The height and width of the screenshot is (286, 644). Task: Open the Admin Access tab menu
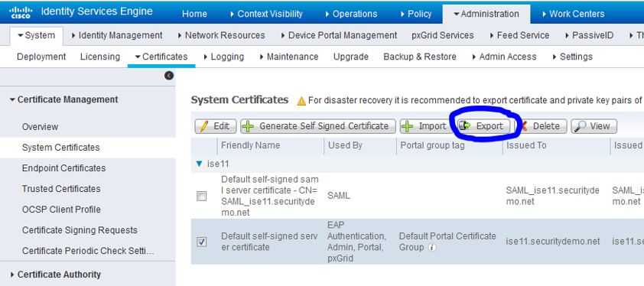point(504,57)
